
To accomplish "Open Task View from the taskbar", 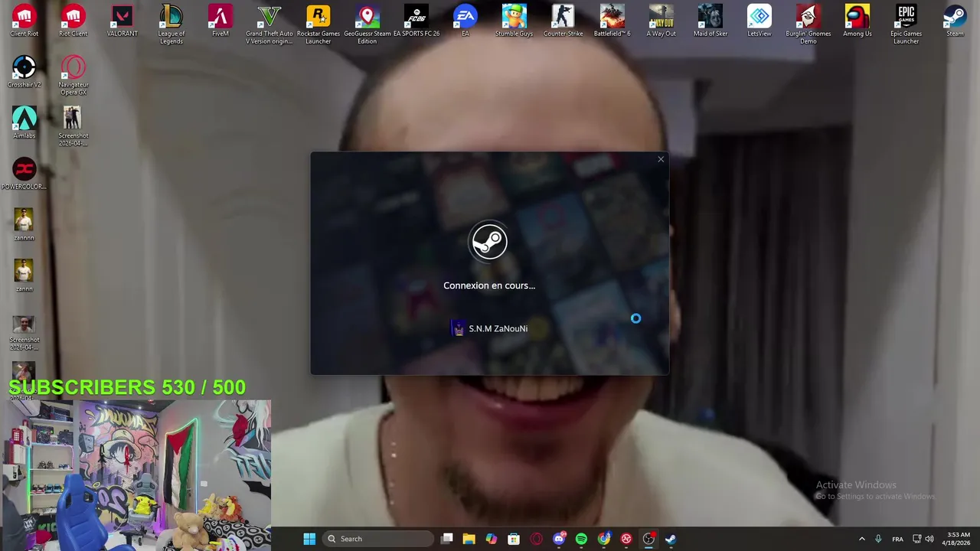I will tap(447, 539).
